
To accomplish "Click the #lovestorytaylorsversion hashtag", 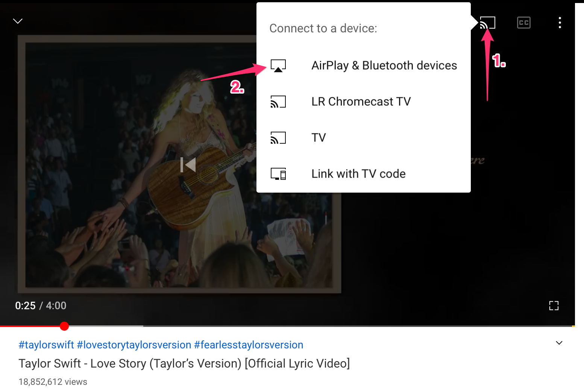I will (x=133, y=345).
